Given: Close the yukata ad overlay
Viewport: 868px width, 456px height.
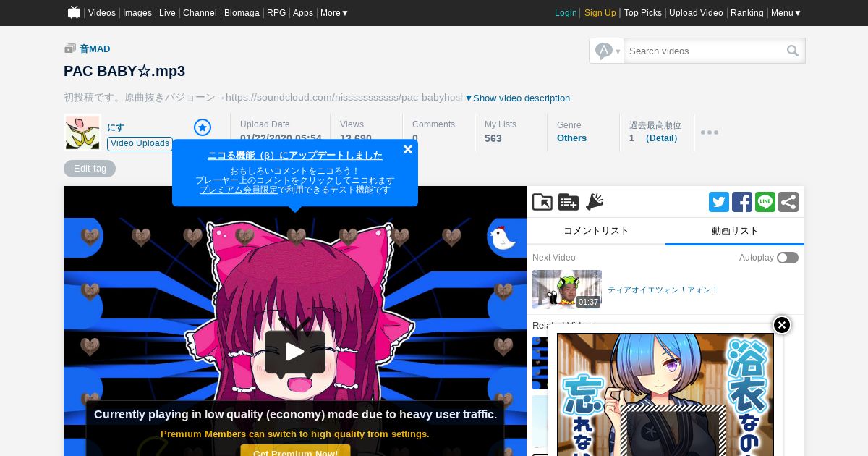Looking at the screenshot, I should (782, 325).
